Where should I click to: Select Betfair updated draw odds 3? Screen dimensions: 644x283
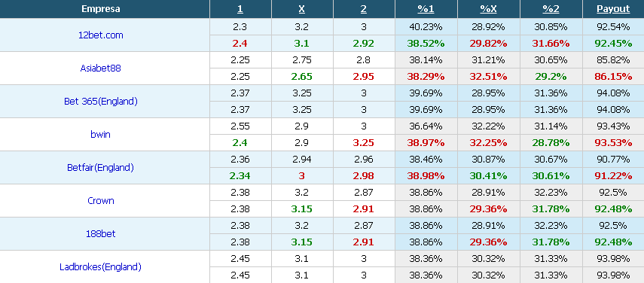302,175
